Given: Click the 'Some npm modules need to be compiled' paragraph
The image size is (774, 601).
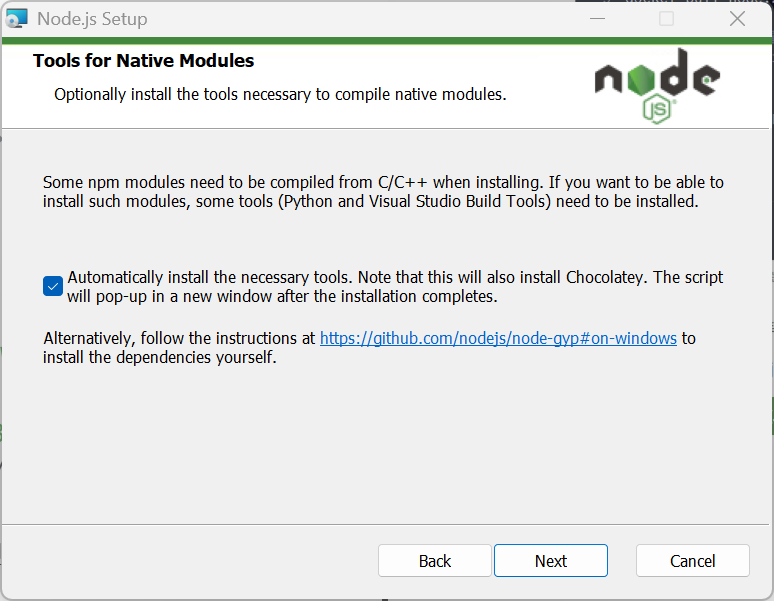Looking at the screenshot, I should 383,192.
